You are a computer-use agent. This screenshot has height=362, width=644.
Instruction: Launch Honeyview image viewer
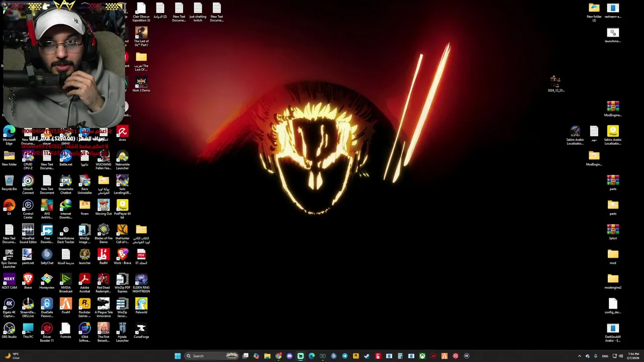click(x=47, y=282)
